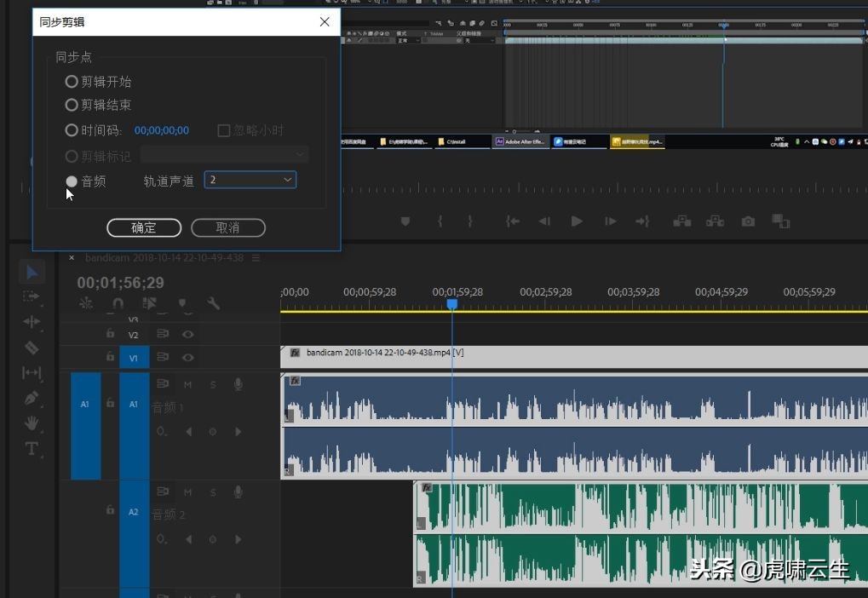Click 确定 to confirm synchronization
868x598 pixels.
point(144,227)
